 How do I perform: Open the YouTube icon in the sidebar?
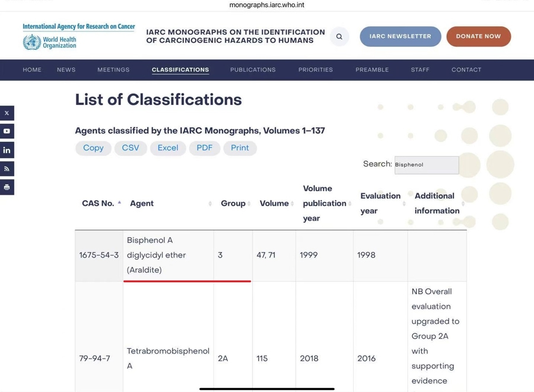coord(7,131)
